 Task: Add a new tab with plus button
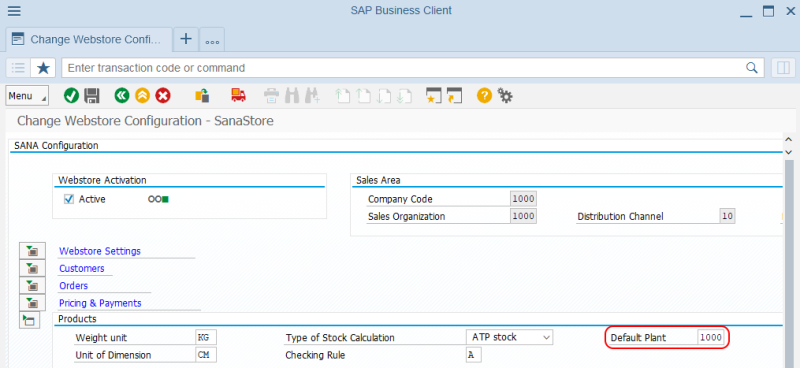[186, 39]
